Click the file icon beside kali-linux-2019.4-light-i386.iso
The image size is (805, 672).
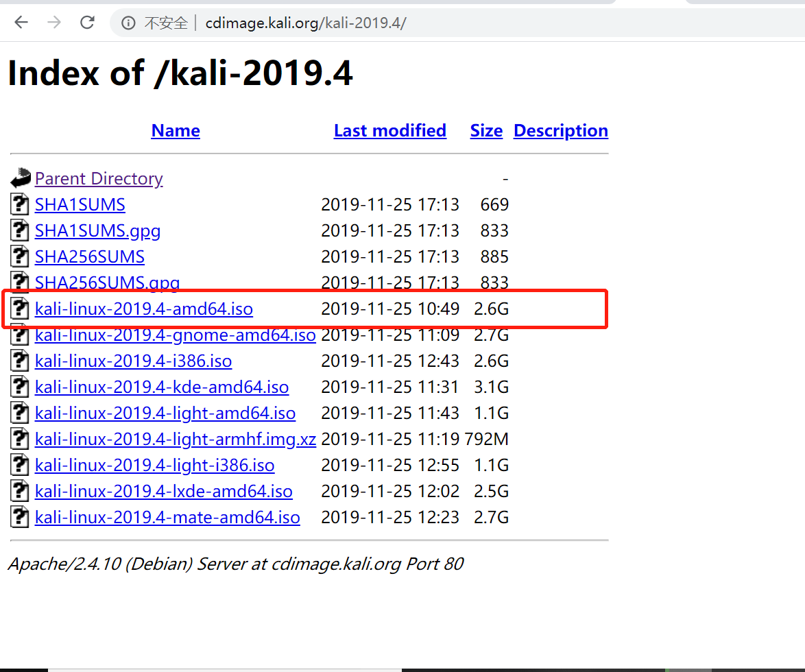(19, 465)
